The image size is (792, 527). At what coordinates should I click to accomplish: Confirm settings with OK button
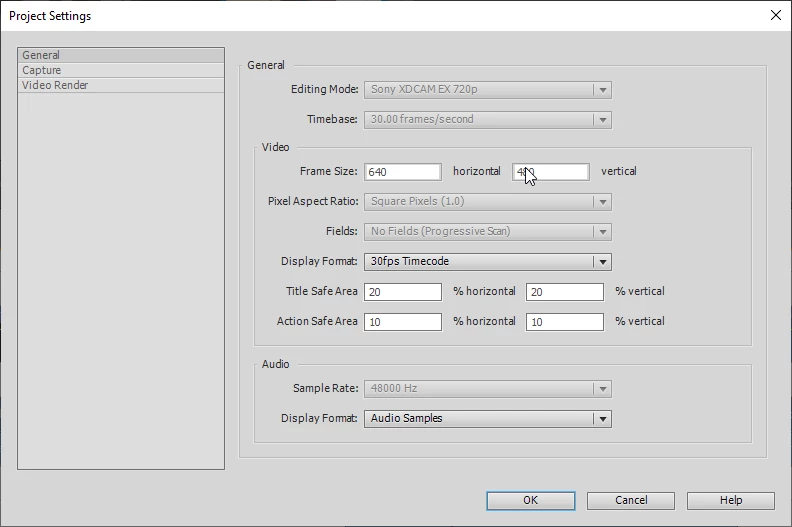click(x=530, y=501)
